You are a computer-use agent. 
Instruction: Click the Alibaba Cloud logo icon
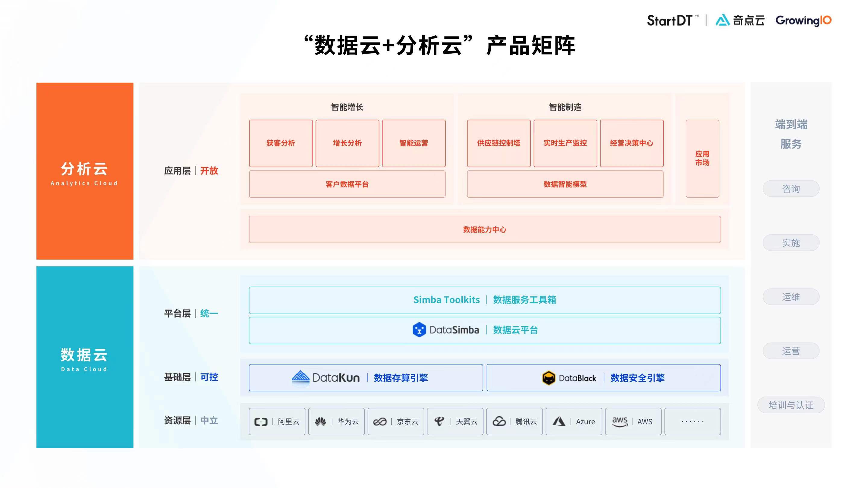260,422
